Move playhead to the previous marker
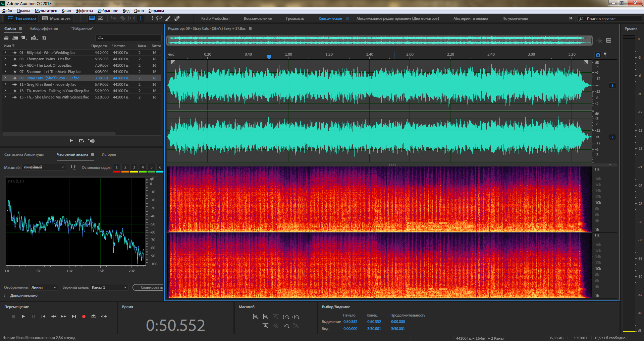The width and height of the screenshot is (644, 341). pos(43,317)
